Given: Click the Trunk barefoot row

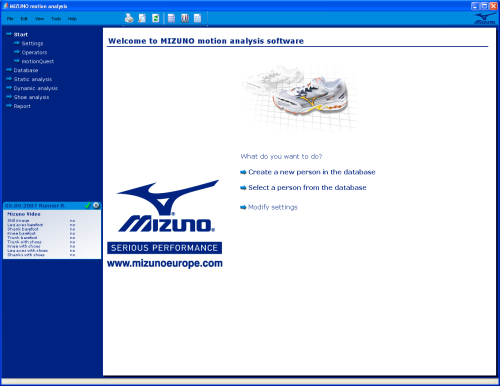Looking at the screenshot, I should coord(41,238).
